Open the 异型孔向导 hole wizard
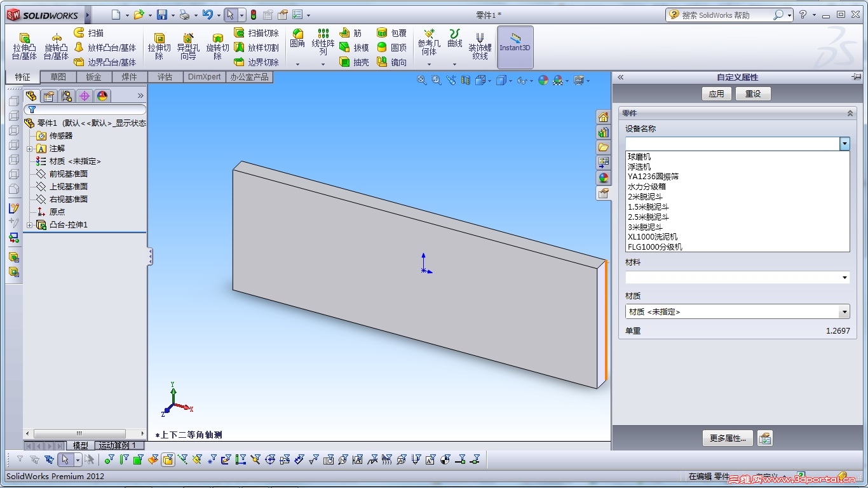The image size is (868, 488). pos(188,46)
